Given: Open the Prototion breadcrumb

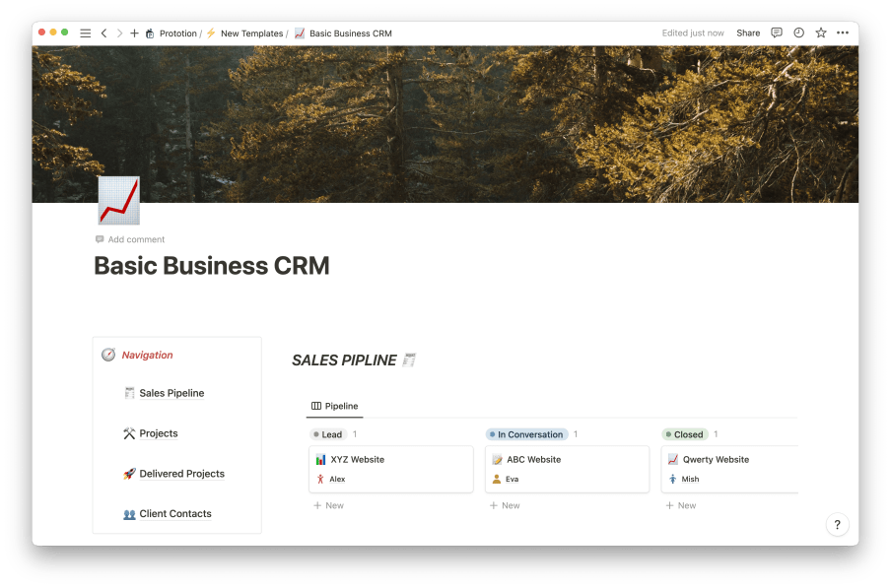Looking at the screenshot, I should click(x=171, y=33).
